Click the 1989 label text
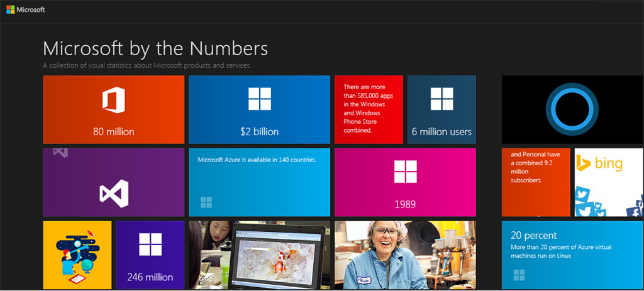Viewport: 644px width, 291px height. [x=406, y=204]
